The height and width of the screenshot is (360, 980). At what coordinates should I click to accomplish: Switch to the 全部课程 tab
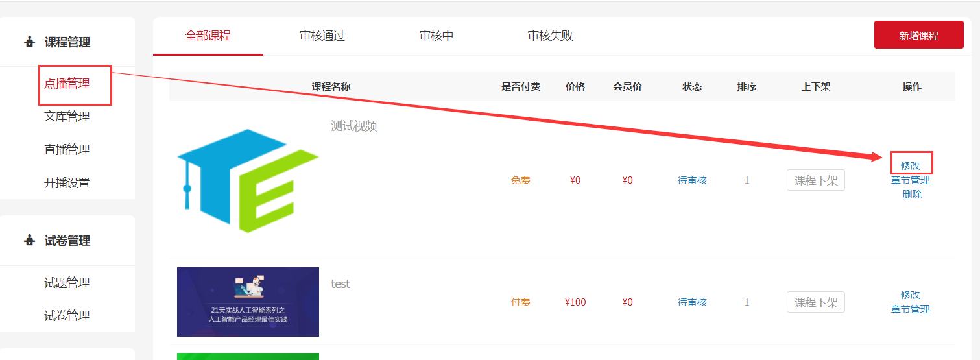tap(208, 36)
